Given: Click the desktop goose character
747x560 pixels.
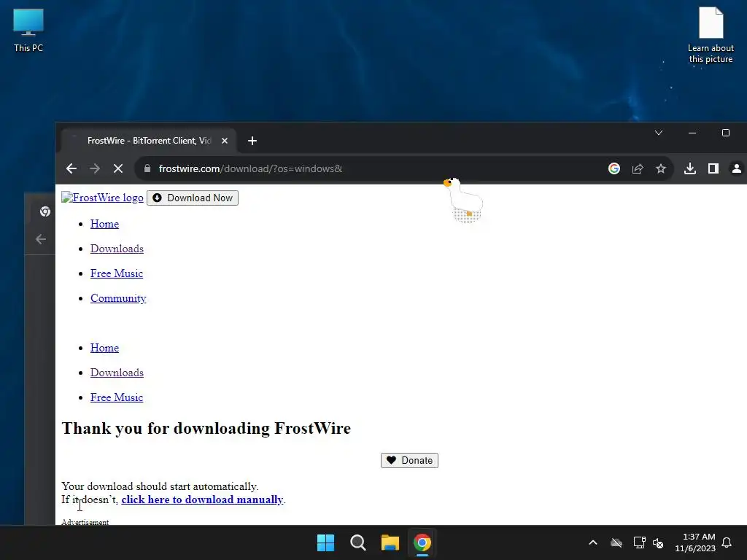Looking at the screenshot, I should pyautogui.click(x=464, y=200).
